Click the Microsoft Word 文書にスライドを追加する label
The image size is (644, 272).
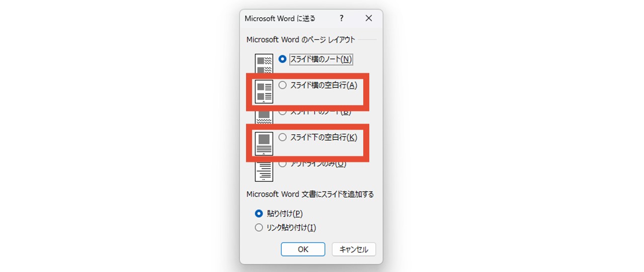pyautogui.click(x=310, y=194)
